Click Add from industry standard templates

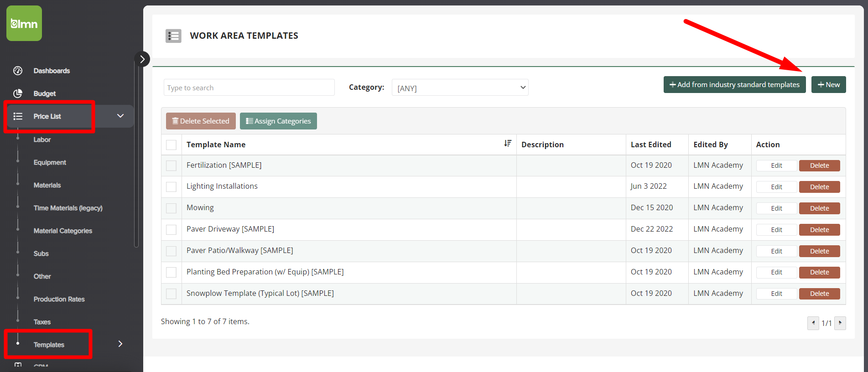coord(734,84)
